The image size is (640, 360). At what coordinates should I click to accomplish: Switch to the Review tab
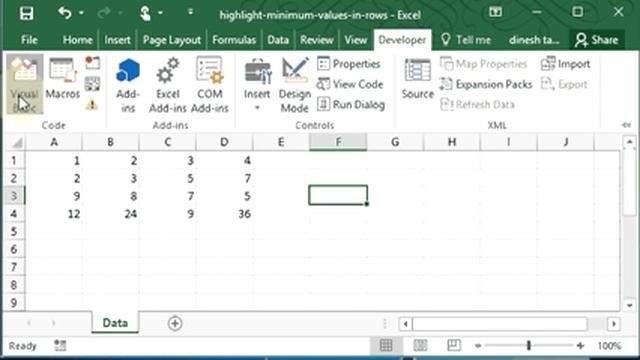(317, 40)
